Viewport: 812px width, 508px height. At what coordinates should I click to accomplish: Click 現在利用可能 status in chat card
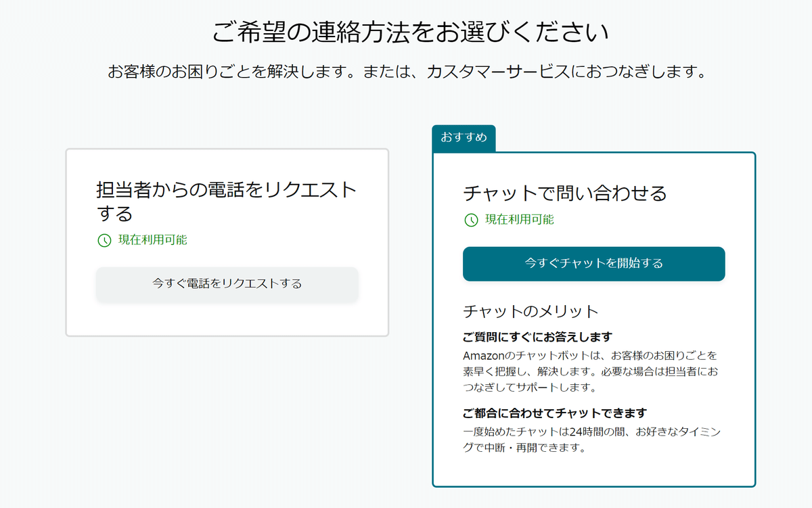click(x=520, y=220)
